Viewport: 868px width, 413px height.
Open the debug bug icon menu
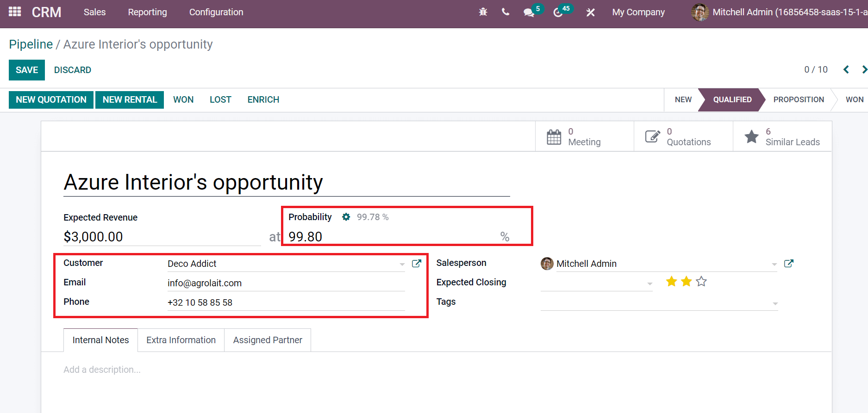[483, 12]
